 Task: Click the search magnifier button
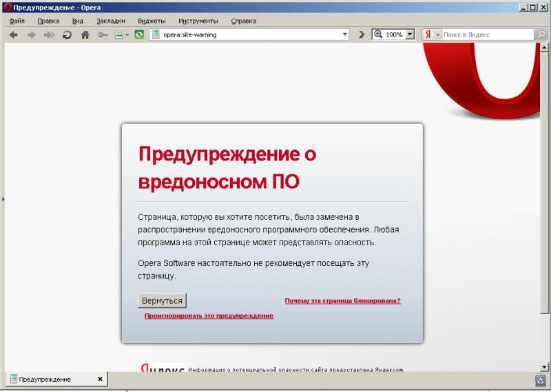pyautogui.click(x=541, y=34)
